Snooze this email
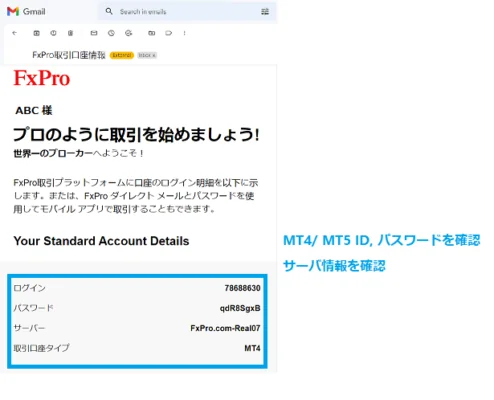This screenshot has width=494, height=400. (x=111, y=33)
